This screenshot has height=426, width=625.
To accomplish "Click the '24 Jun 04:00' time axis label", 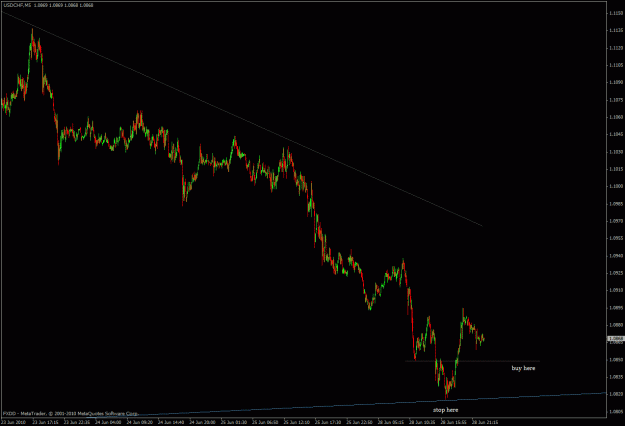I will pos(108,422).
